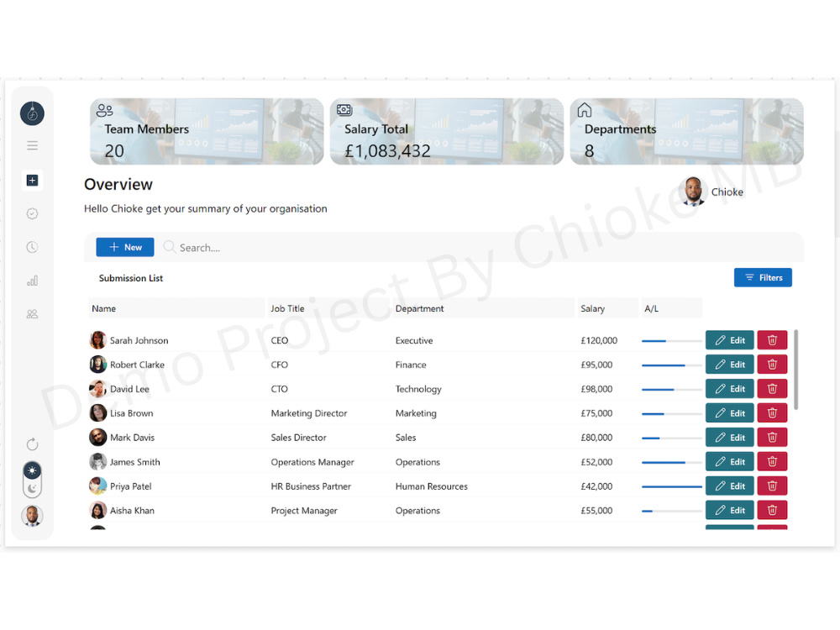The image size is (840, 630).
Task: Click the Departments home icon
Action: 585,110
